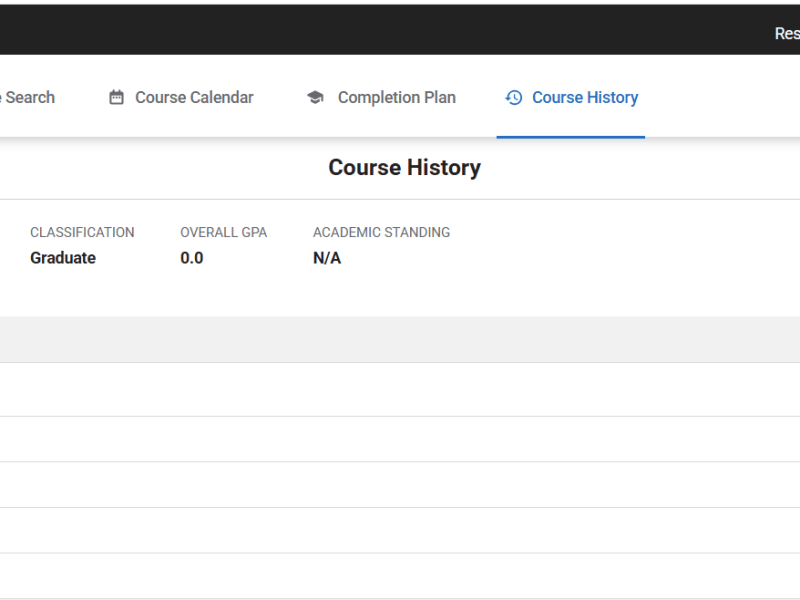
Task: Select the 0.0 GPA value
Action: click(191, 258)
